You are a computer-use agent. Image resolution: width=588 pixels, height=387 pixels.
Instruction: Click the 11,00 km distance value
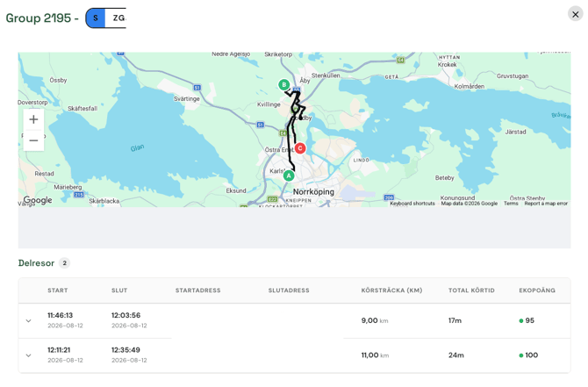[x=375, y=355]
